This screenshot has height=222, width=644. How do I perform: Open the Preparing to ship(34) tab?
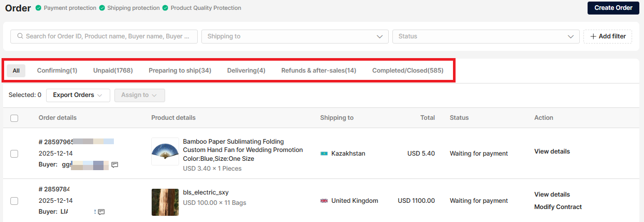(x=180, y=71)
